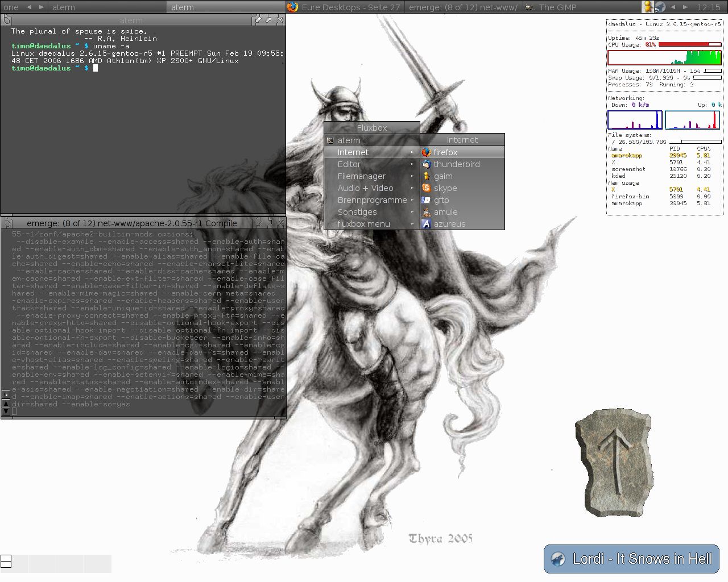
Task: Click the 'screenshot' process row
Action: point(661,169)
